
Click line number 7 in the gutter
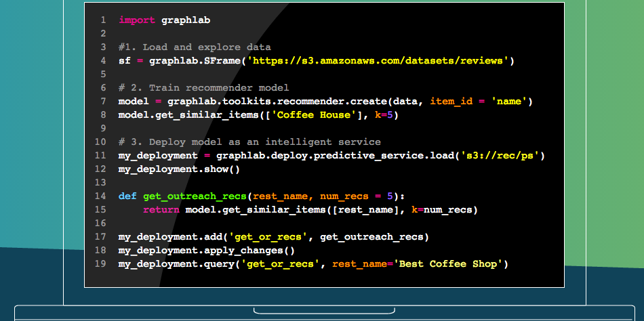tap(103, 102)
